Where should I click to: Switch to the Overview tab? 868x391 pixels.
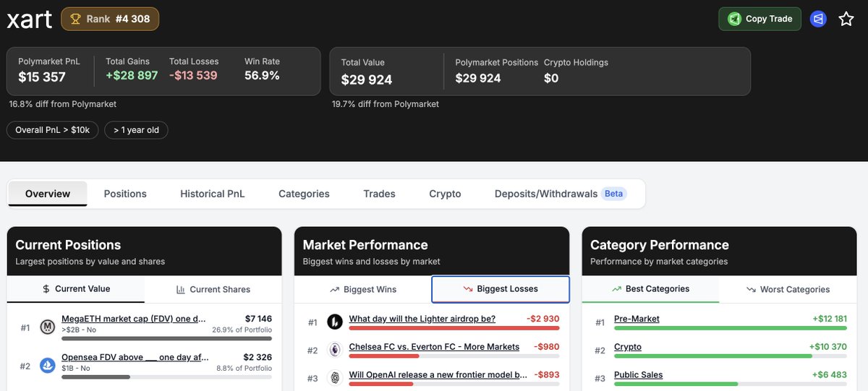click(48, 194)
